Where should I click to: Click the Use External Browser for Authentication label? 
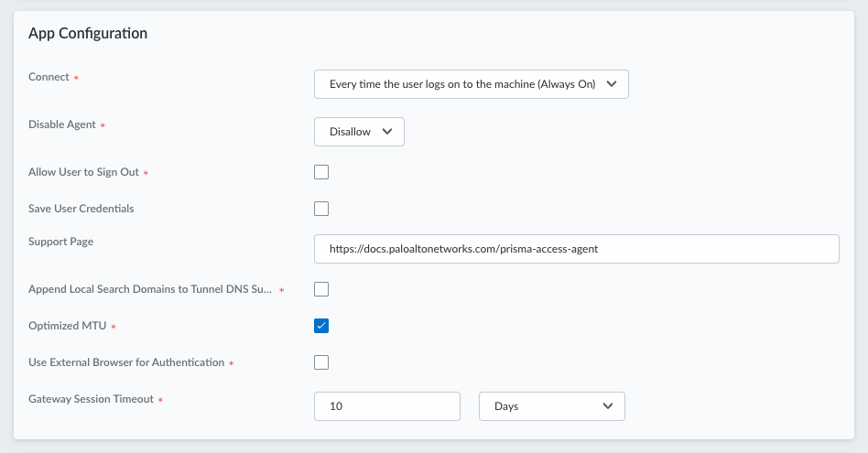pyautogui.click(x=126, y=362)
